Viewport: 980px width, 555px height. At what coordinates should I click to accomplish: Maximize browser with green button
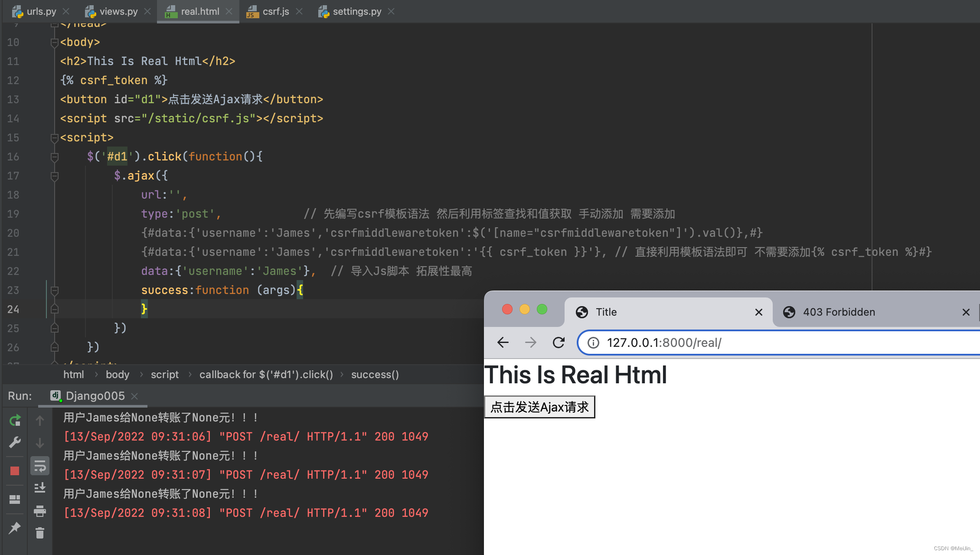(542, 309)
